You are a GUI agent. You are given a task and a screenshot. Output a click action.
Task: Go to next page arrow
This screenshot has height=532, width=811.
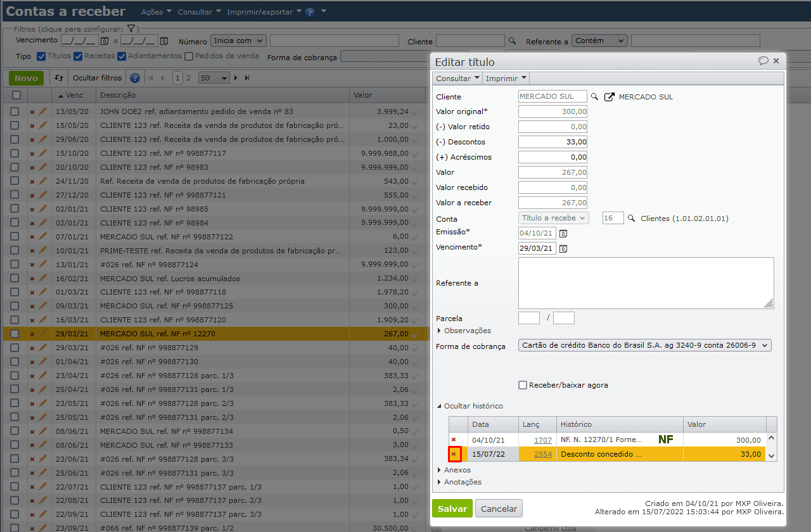point(236,78)
